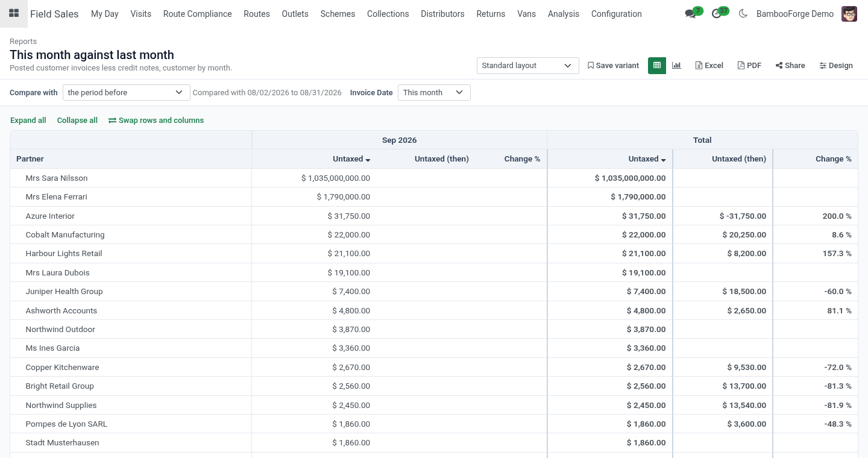Save variant of the layout

[613, 66]
